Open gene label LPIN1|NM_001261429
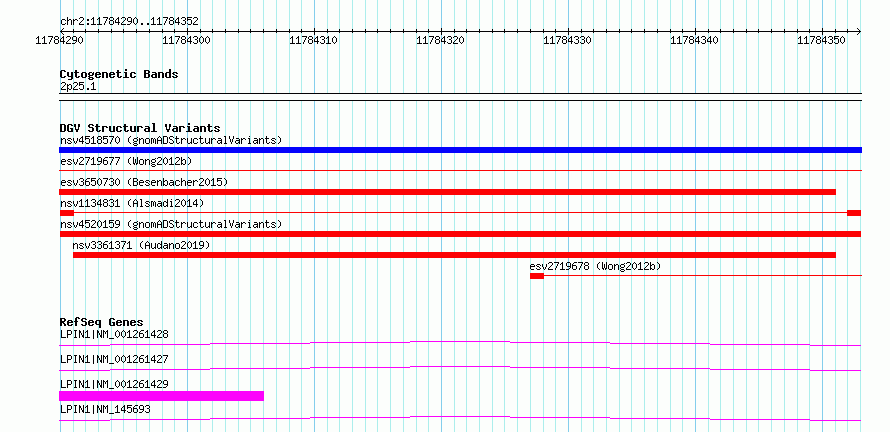 [114, 384]
